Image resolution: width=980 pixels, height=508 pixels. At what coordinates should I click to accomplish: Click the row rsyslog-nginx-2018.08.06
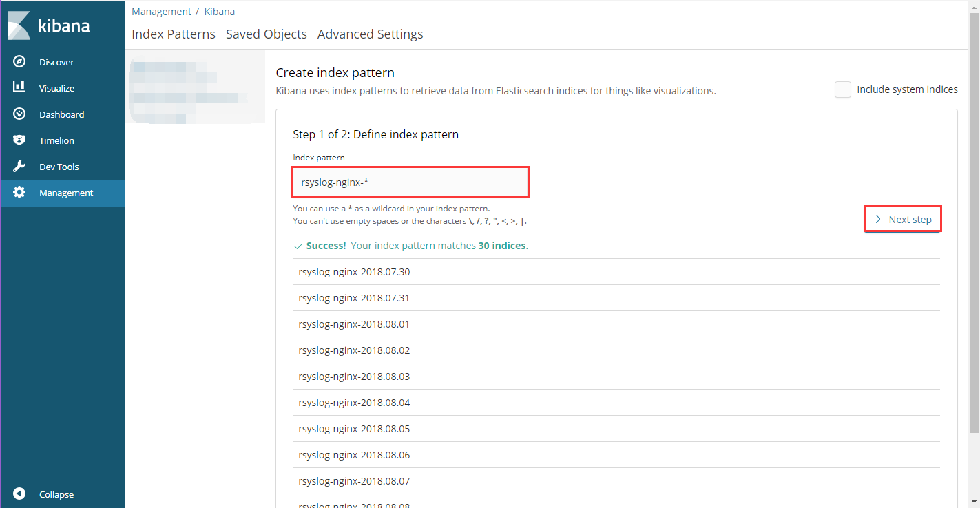click(616, 455)
